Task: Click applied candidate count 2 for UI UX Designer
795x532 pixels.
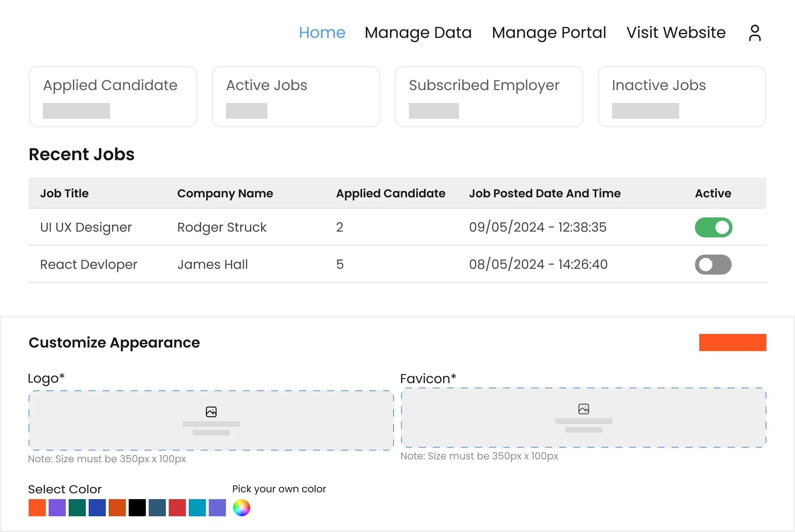Action: tap(340, 227)
